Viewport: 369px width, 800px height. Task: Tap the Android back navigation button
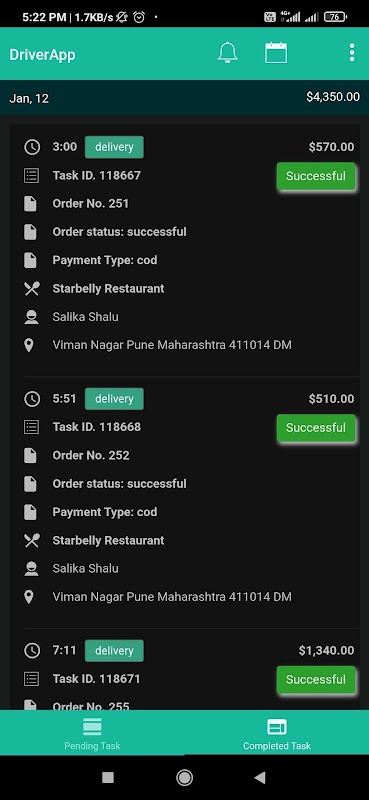260,778
